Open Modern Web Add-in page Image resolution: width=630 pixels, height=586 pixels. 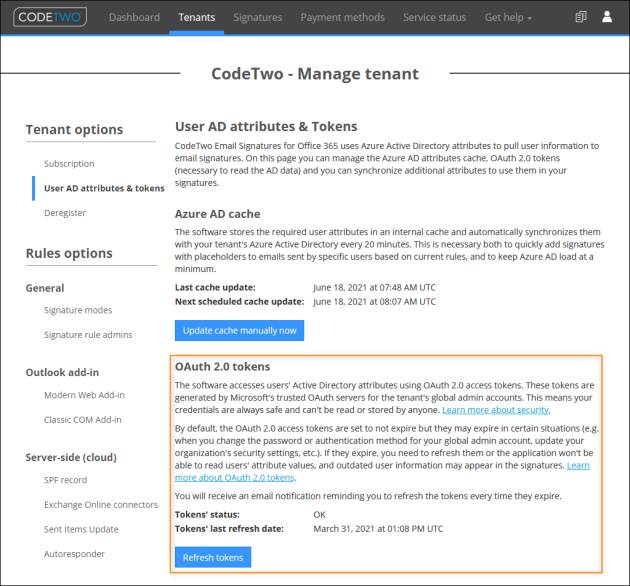[84, 395]
